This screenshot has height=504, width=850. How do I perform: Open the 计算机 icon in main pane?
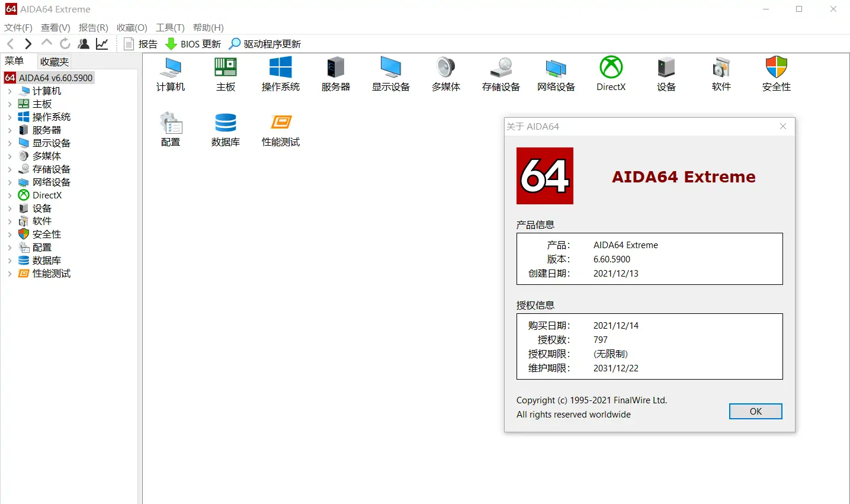171,75
